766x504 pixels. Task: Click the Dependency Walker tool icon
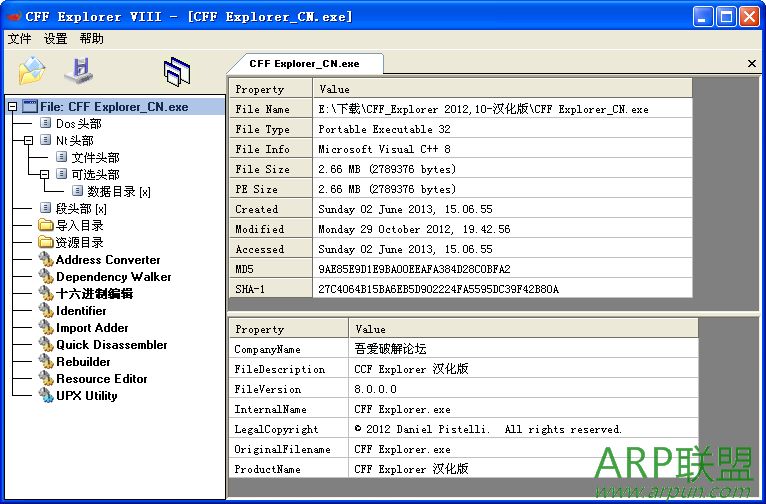tap(46, 277)
